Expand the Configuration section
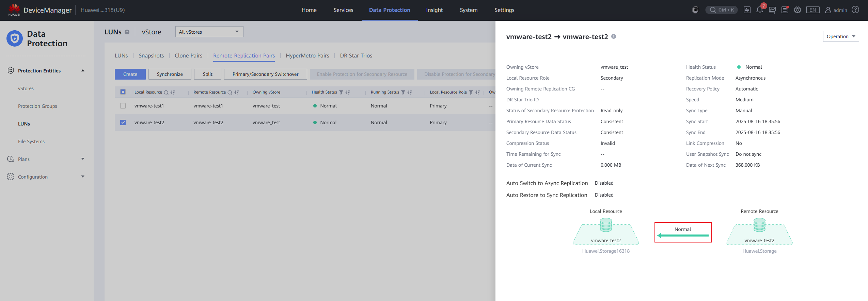The height and width of the screenshot is (301, 868). (82, 177)
